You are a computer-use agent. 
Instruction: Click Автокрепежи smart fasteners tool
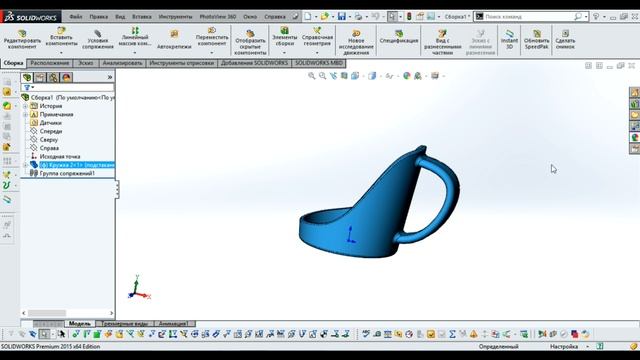point(174,39)
